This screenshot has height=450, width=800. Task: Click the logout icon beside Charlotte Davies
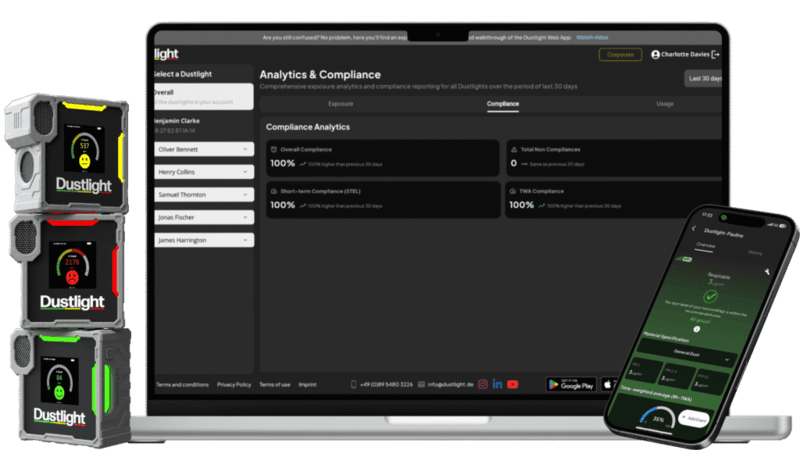tap(715, 54)
